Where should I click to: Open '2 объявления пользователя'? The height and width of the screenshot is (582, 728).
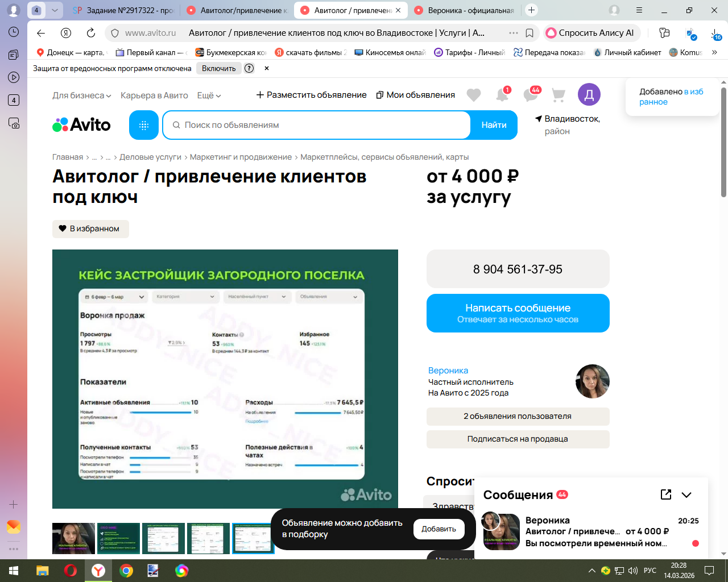pos(518,417)
